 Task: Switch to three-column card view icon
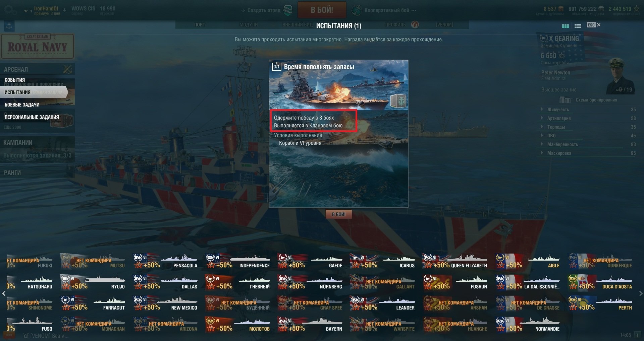coord(566,25)
